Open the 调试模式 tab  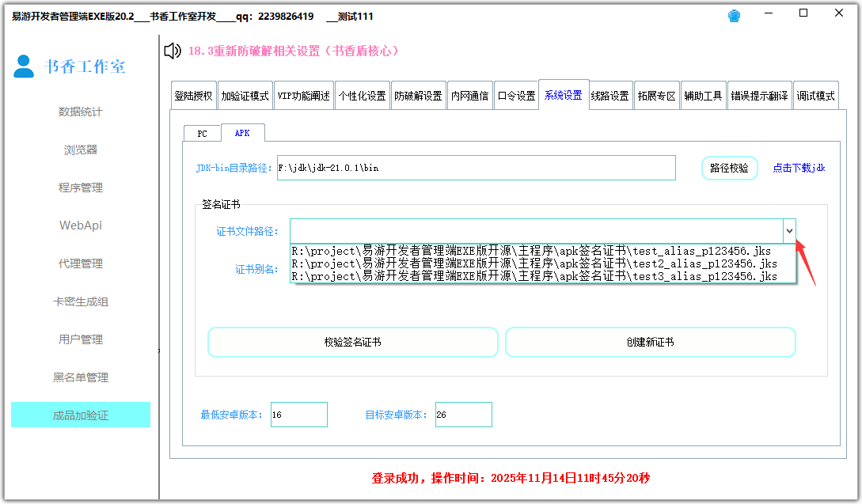point(815,94)
